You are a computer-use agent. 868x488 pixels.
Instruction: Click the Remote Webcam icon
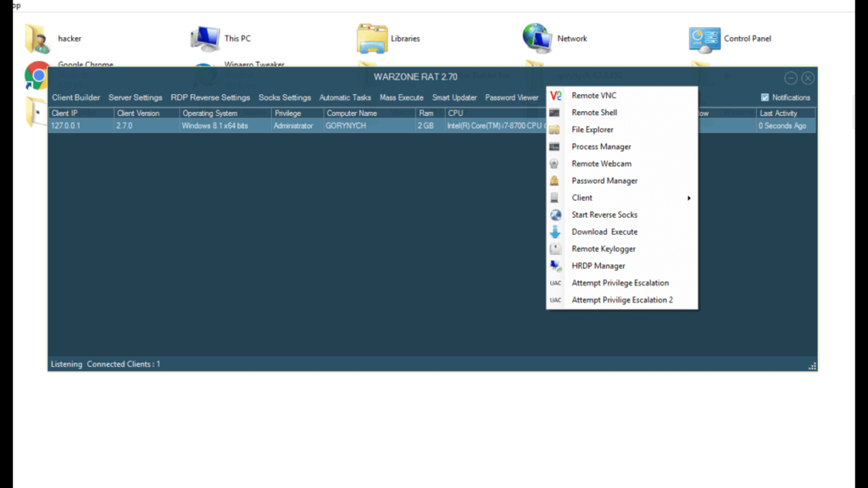click(554, 164)
